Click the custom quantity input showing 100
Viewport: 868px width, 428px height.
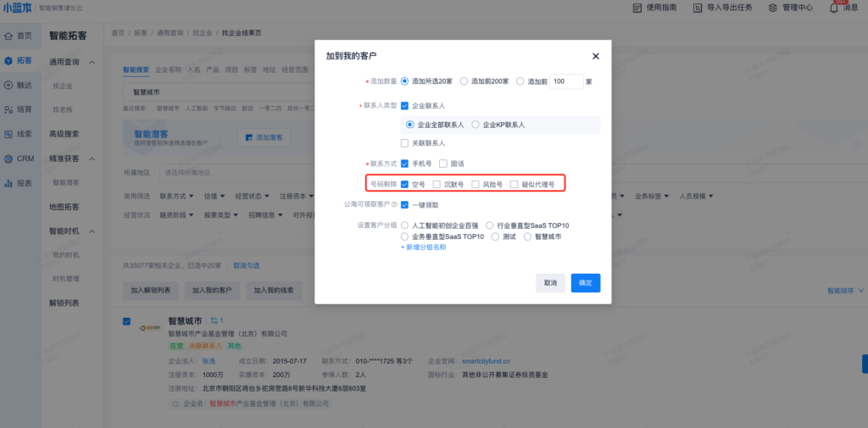[565, 82]
